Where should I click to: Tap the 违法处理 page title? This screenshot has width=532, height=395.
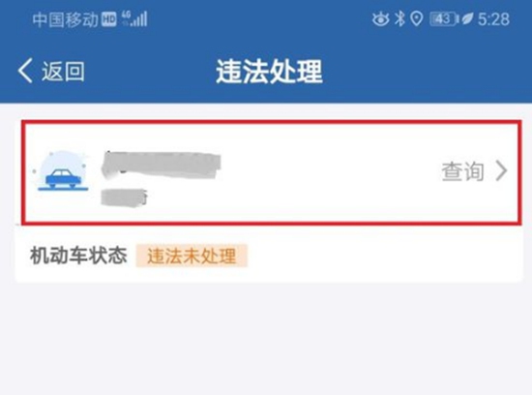[x=270, y=71]
